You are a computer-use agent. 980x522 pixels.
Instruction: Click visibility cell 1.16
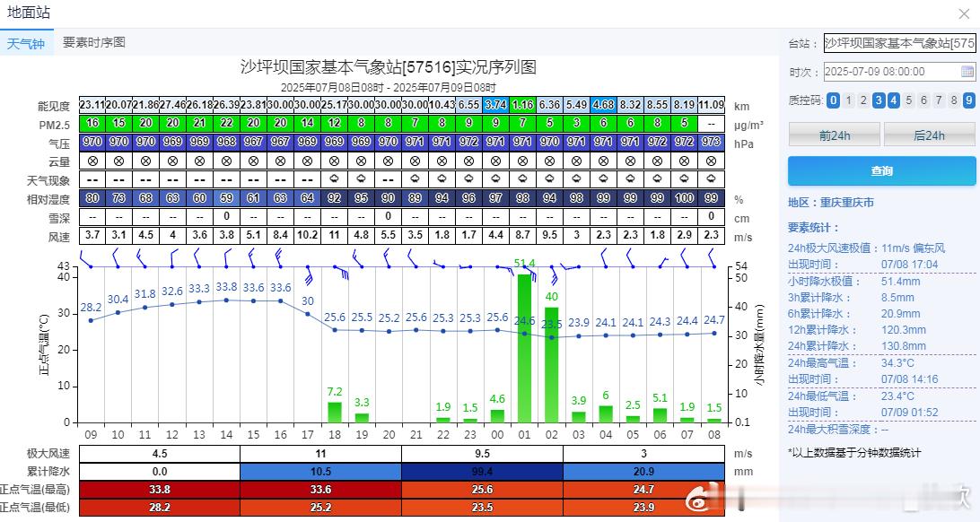(x=522, y=105)
